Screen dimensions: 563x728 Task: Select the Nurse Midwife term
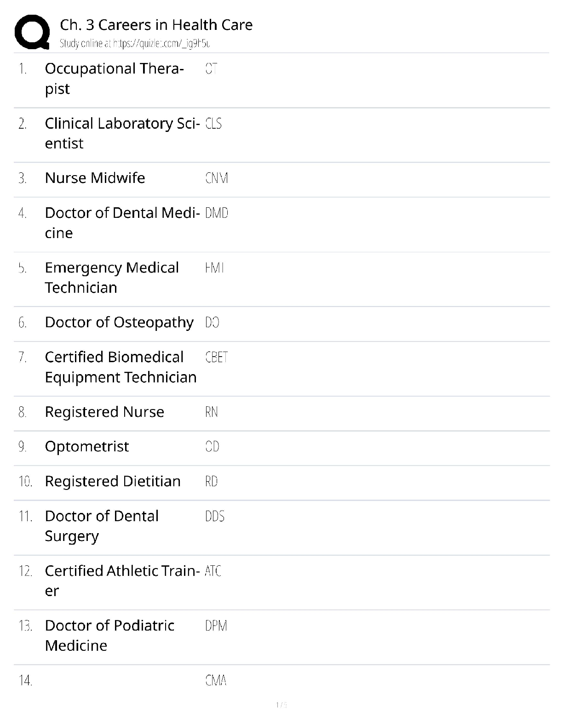coord(95,178)
